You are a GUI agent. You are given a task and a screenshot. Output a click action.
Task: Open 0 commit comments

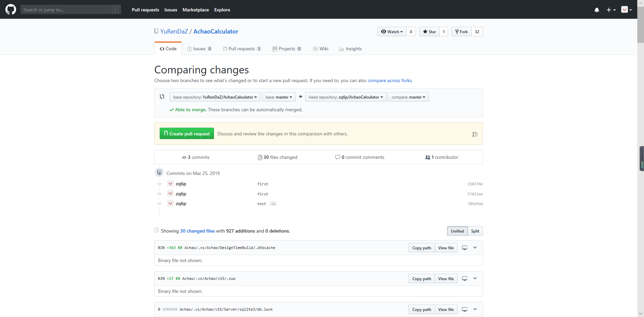coord(360,157)
